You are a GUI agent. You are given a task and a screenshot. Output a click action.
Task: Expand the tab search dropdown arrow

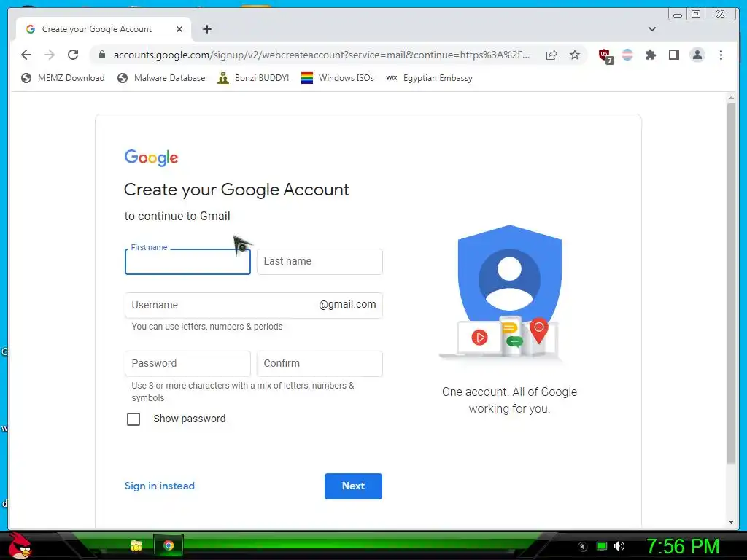point(651,29)
